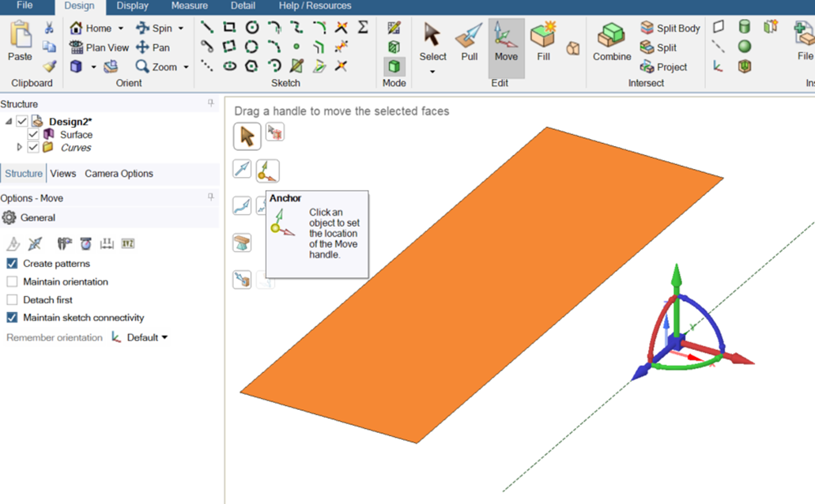The width and height of the screenshot is (815, 504).
Task: Open the Spin dropdown arrow
Action: pyautogui.click(x=181, y=28)
